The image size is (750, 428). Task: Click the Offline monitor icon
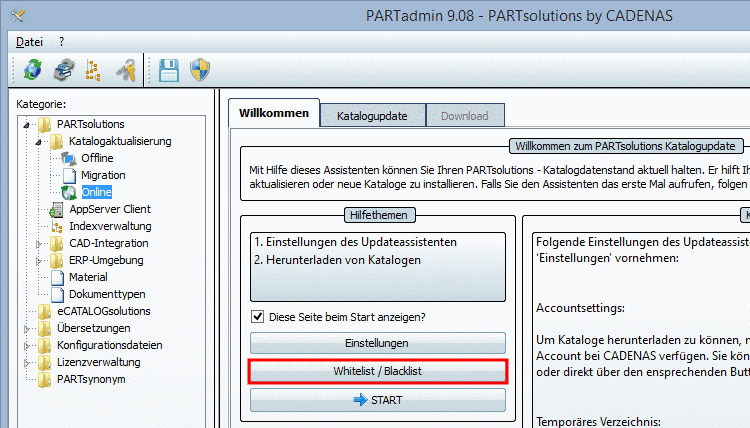pyautogui.click(x=69, y=158)
